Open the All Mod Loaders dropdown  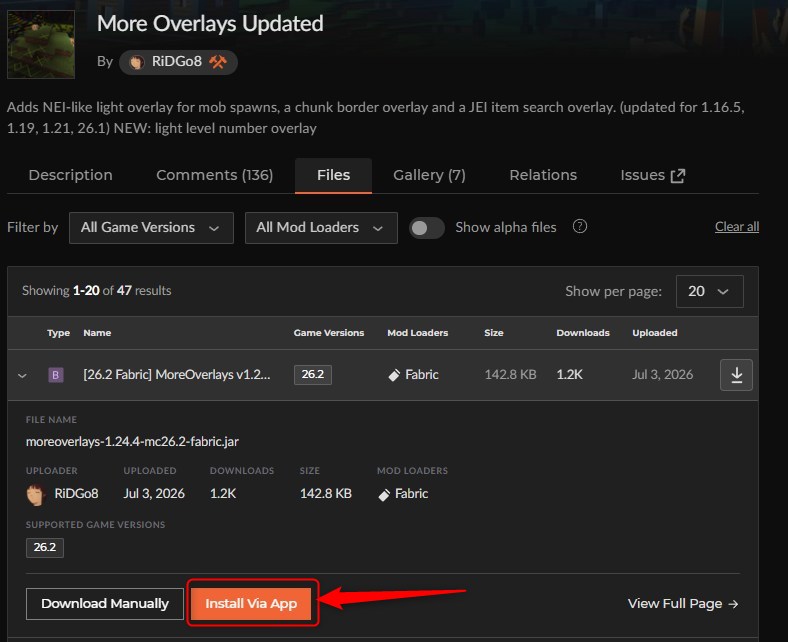click(x=321, y=228)
